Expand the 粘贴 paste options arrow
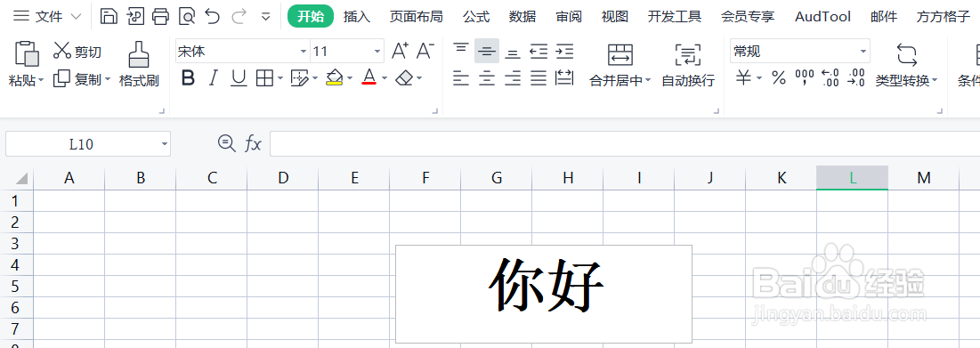 tap(41, 81)
